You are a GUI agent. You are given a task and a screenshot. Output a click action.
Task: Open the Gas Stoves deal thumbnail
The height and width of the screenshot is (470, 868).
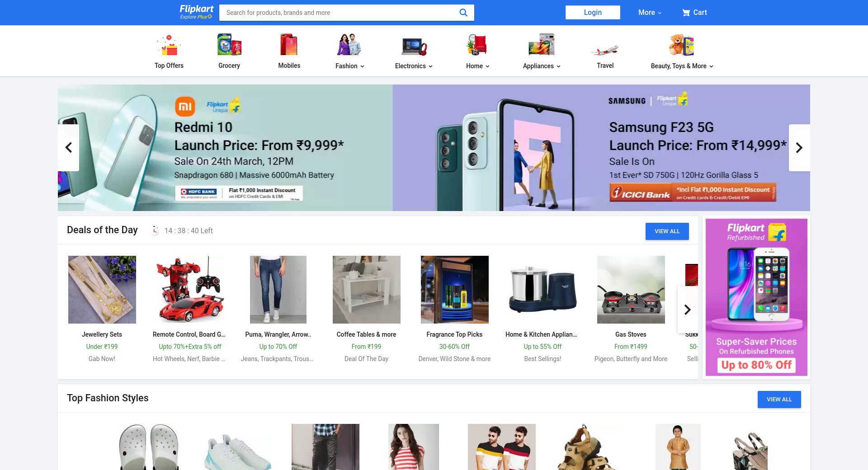[x=631, y=290]
